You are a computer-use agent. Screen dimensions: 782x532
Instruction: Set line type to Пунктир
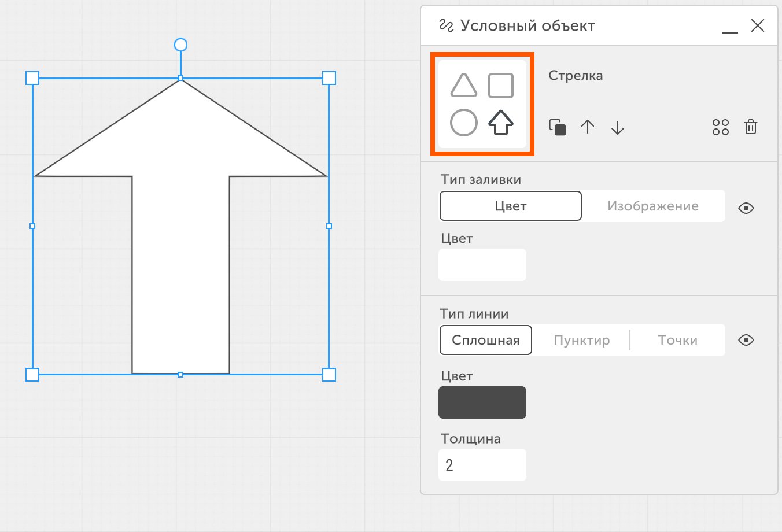(582, 340)
